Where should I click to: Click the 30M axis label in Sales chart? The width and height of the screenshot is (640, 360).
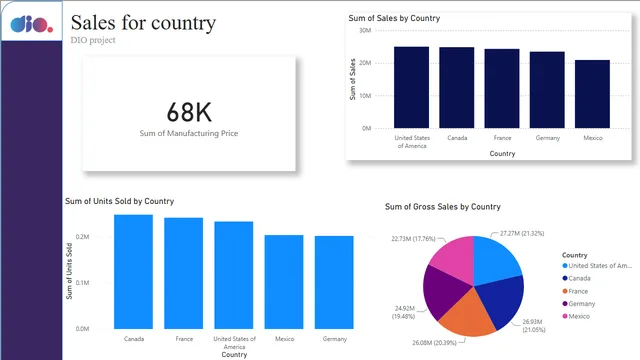click(x=365, y=31)
